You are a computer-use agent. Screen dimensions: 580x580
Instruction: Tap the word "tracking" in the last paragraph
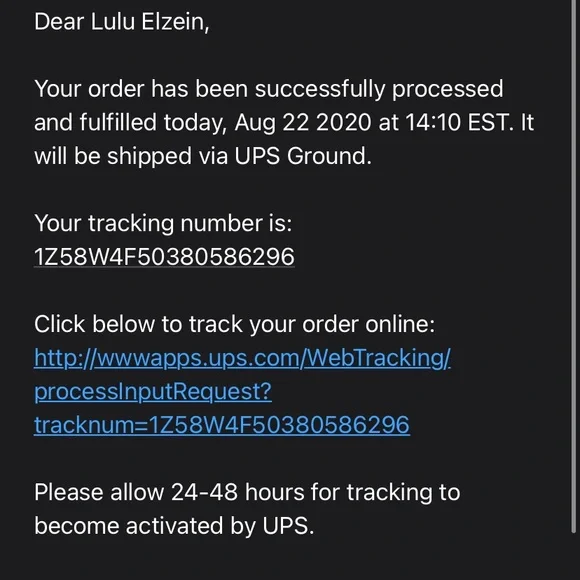[x=390, y=492]
